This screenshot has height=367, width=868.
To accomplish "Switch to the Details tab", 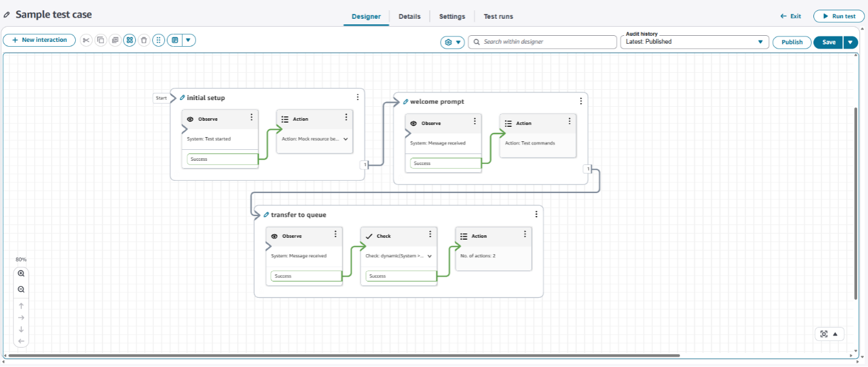I will [409, 16].
